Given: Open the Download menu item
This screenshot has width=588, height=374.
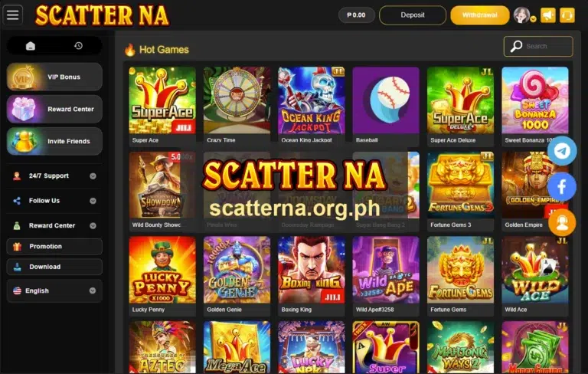Looking at the screenshot, I should click(x=54, y=267).
